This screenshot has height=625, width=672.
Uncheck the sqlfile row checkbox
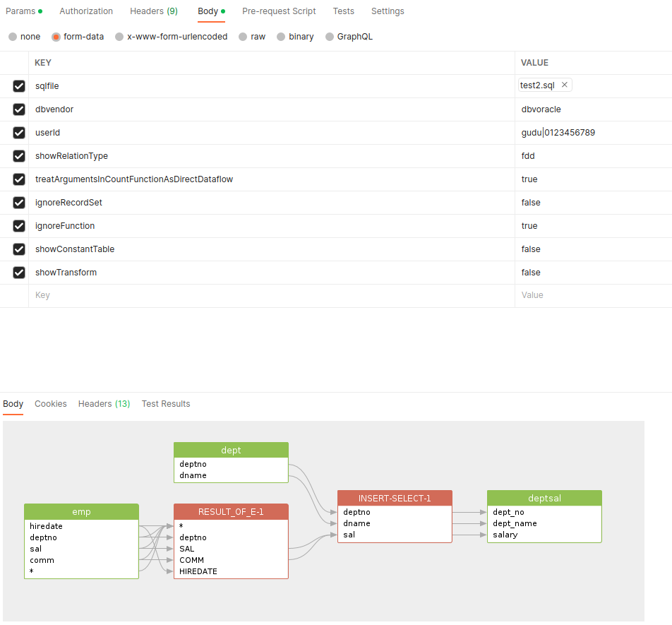19,86
